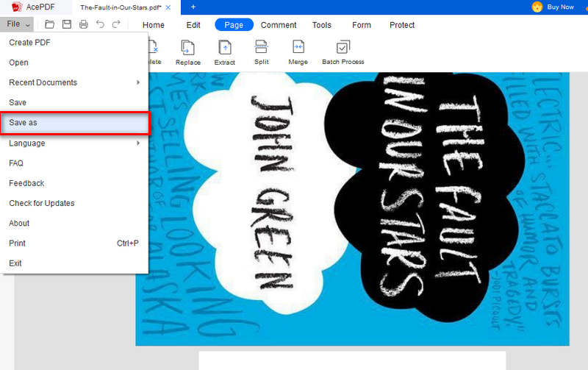Switch to the Form ribbon tab
Viewport: 588px width, 370px height.
362,25
